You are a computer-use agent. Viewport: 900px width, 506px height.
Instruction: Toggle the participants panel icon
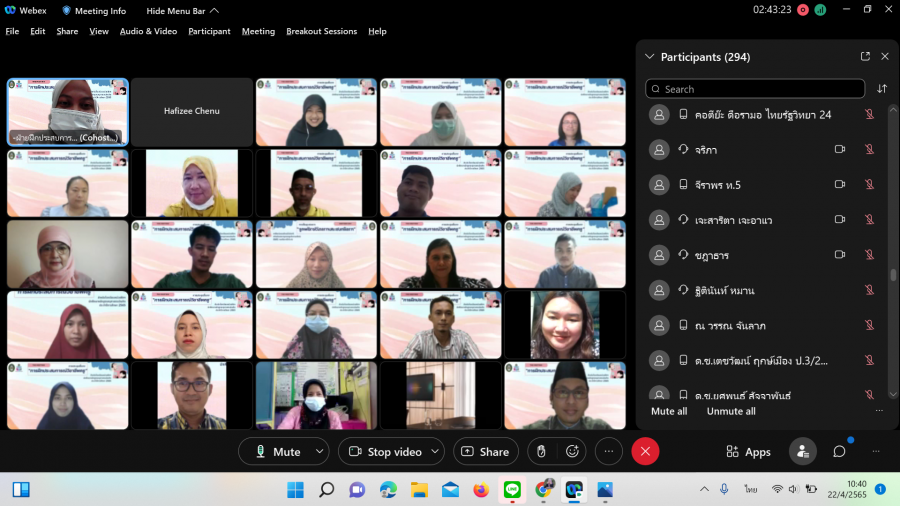pos(802,452)
